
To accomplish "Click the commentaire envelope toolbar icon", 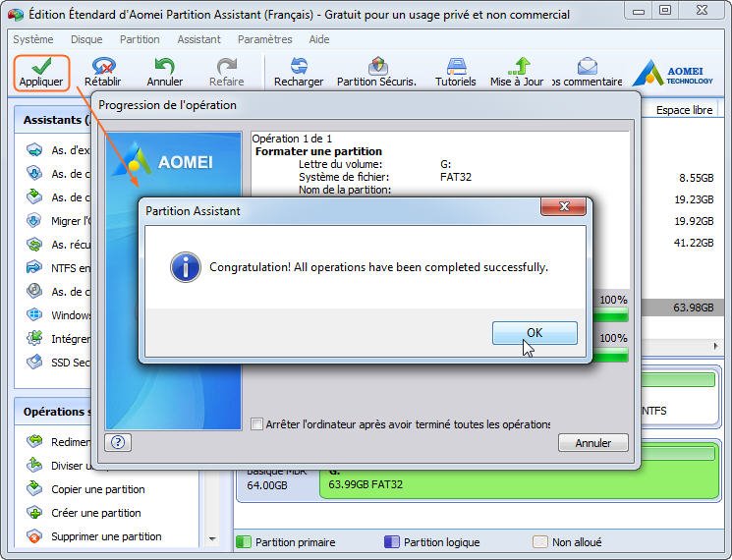I will (x=587, y=66).
